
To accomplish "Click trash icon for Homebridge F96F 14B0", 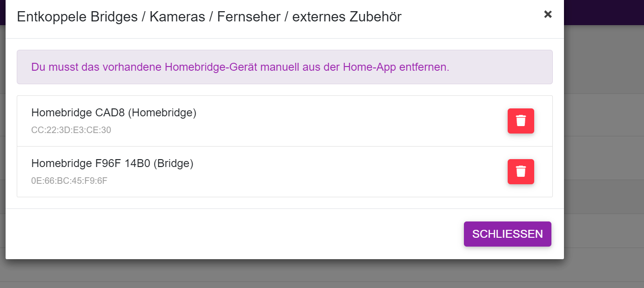I will point(521,172).
